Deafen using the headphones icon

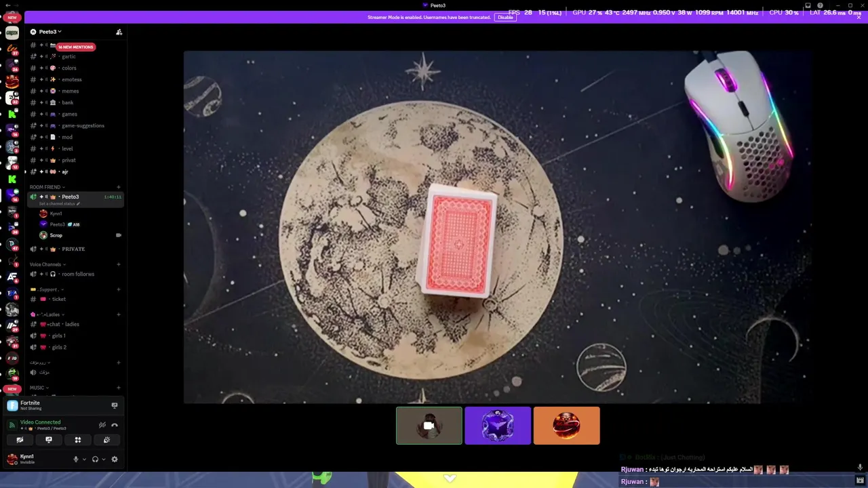pyautogui.click(x=95, y=459)
